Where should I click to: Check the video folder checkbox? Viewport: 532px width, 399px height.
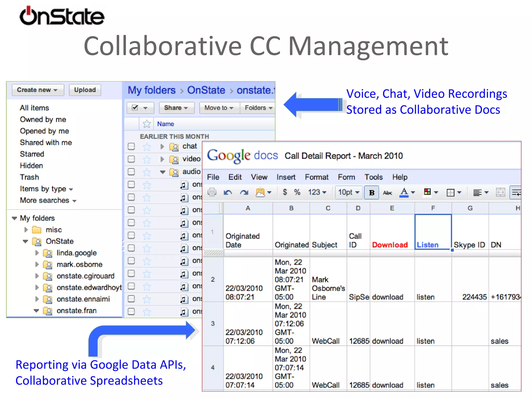tap(131, 159)
